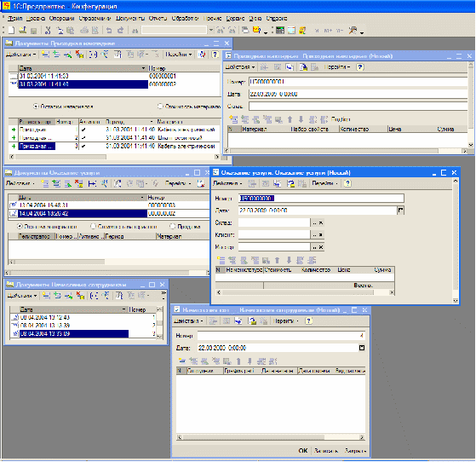Click move row up arrow in Оказание услуги form
Viewport: 476px width, 462px height.
tap(277, 260)
